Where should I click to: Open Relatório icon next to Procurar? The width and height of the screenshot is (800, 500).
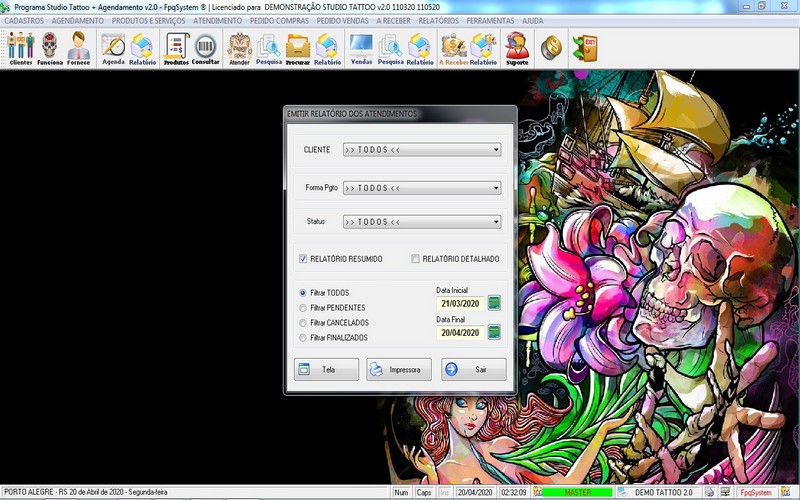(328, 48)
